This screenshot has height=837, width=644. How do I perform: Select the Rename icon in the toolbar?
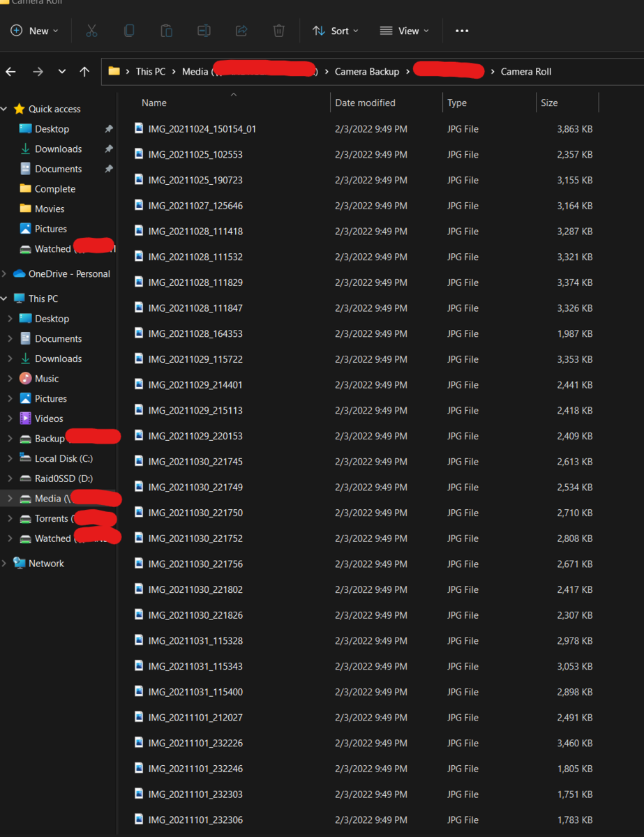tap(204, 31)
